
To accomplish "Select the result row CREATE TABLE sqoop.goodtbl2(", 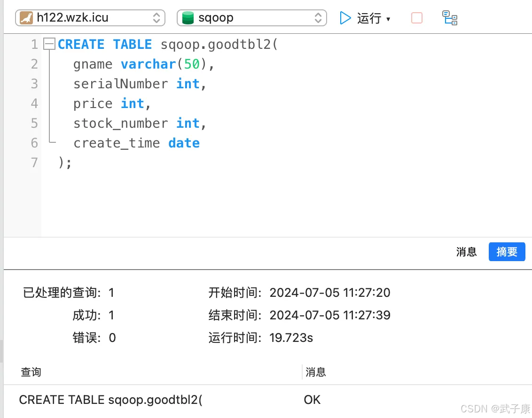I will (110, 400).
